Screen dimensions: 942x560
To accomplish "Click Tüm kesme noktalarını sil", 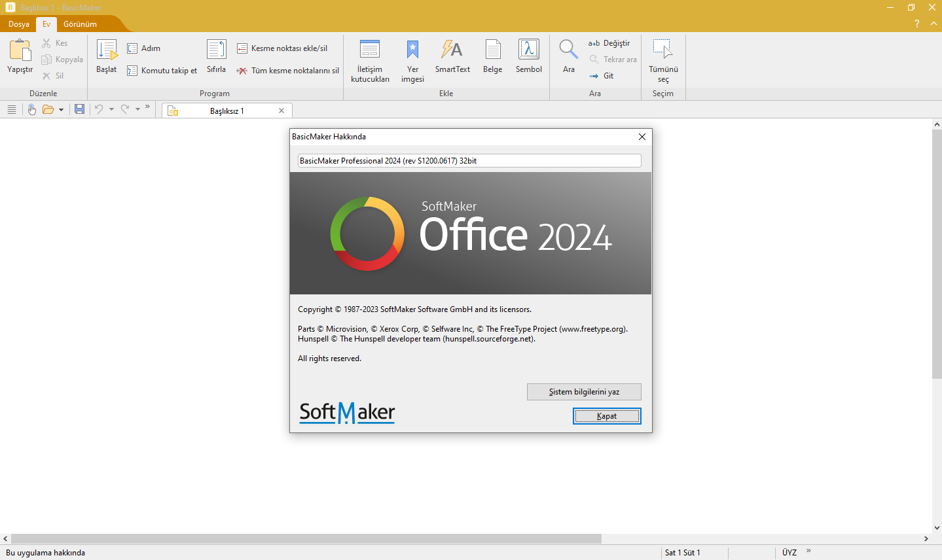I will pos(288,71).
